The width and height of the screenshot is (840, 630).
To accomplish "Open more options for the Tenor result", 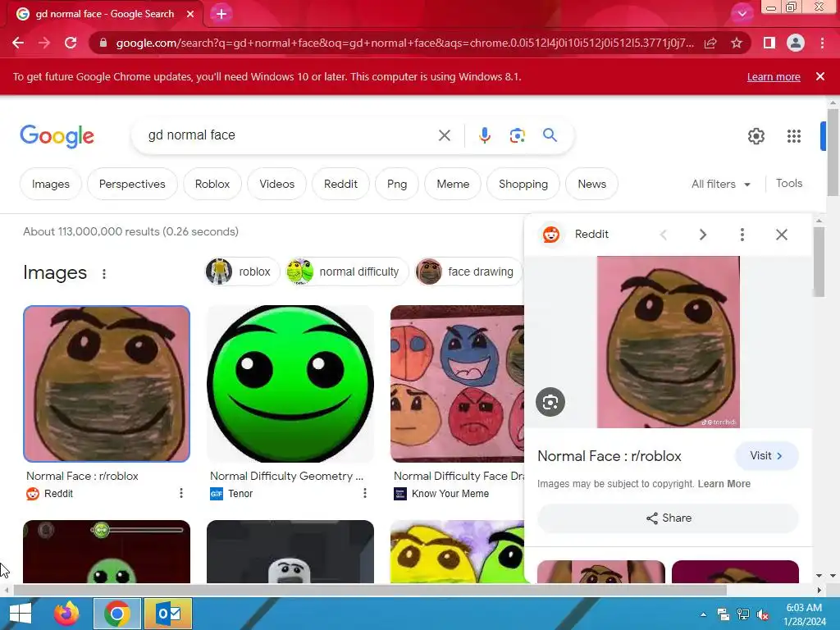I will click(365, 493).
